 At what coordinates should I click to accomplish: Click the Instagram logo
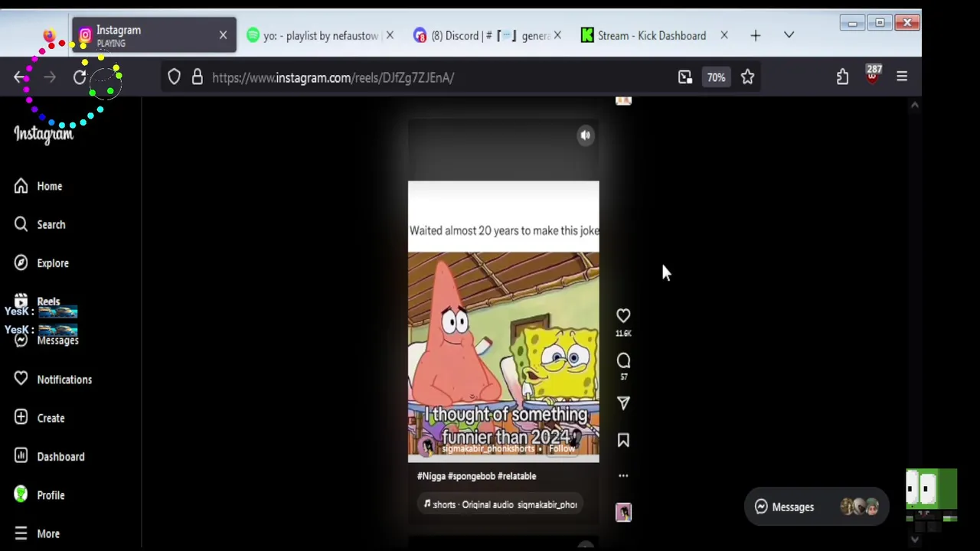click(x=44, y=135)
